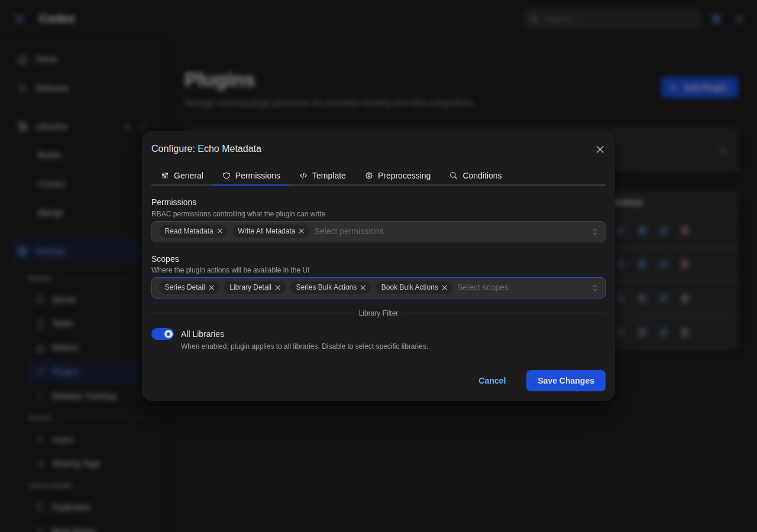Switch to the General tab

[182, 176]
